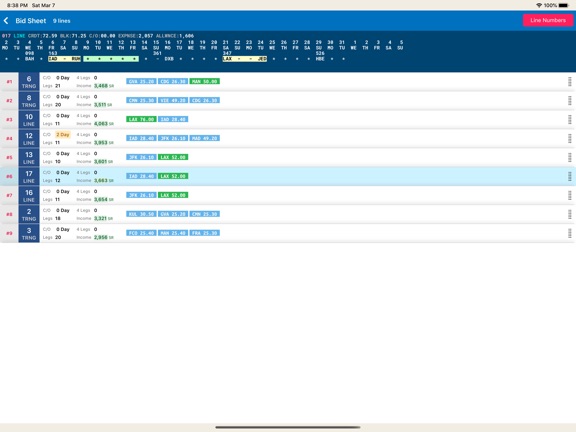Click the BAH entry under day 4
This screenshot has width=576, height=432.
pos(29,59)
